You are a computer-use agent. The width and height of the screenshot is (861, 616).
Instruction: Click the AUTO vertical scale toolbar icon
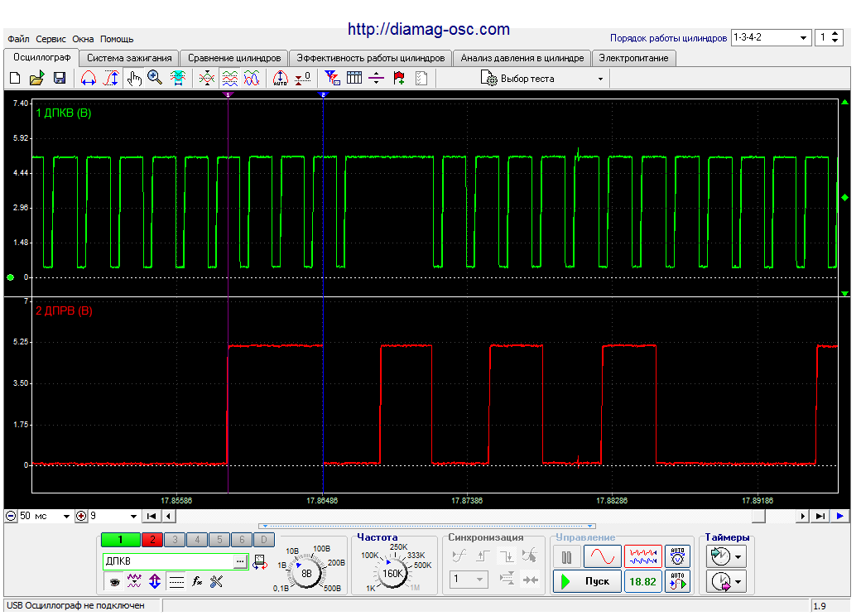click(x=281, y=79)
